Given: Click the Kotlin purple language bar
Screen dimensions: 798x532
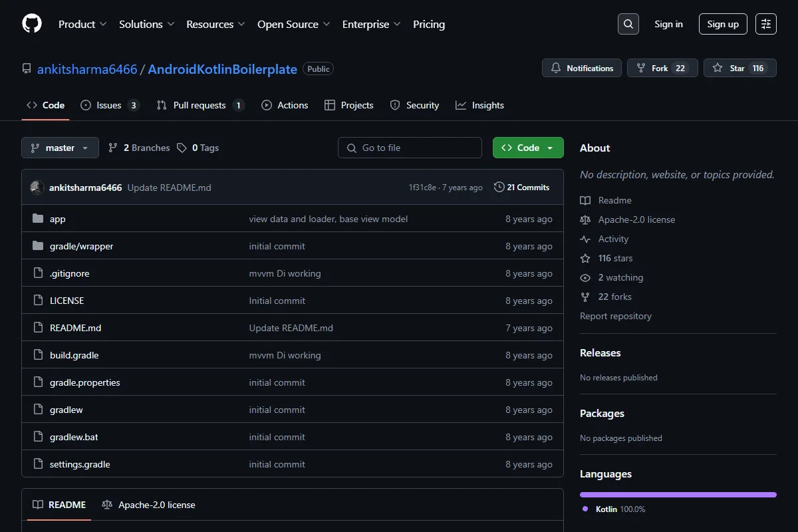Looking at the screenshot, I should coord(678,495).
